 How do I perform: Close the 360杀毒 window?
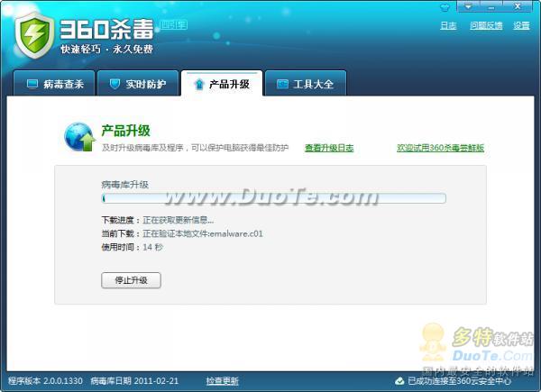tap(518, 6)
